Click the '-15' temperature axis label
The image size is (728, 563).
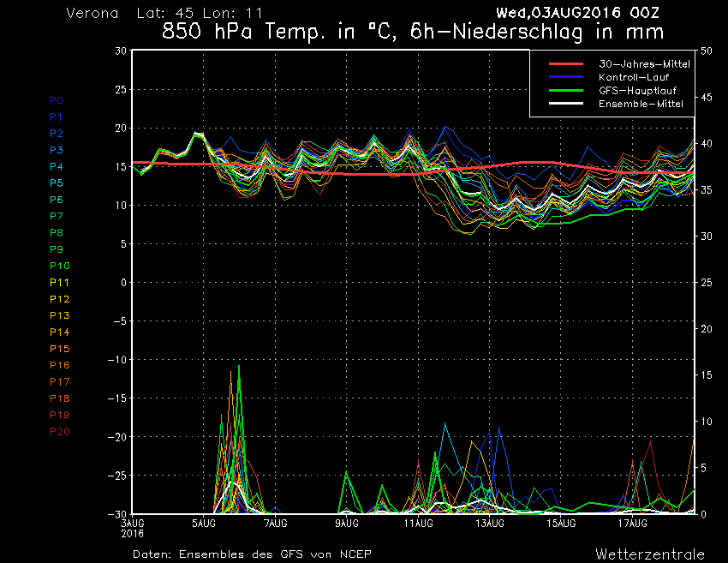pyautogui.click(x=117, y=398)
